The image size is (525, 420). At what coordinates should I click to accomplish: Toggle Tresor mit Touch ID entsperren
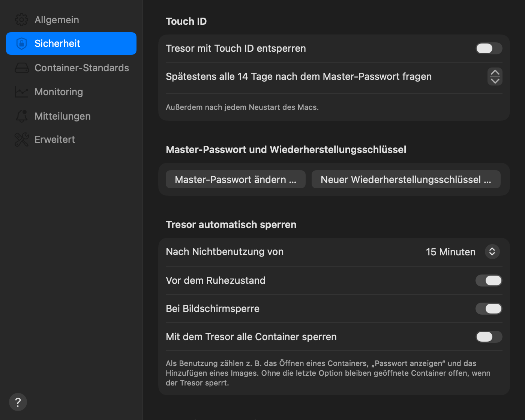tap(489, 48)
